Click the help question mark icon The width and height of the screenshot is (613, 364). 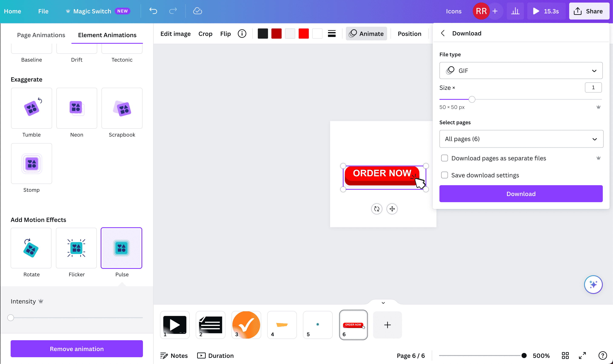click(602, 356)
